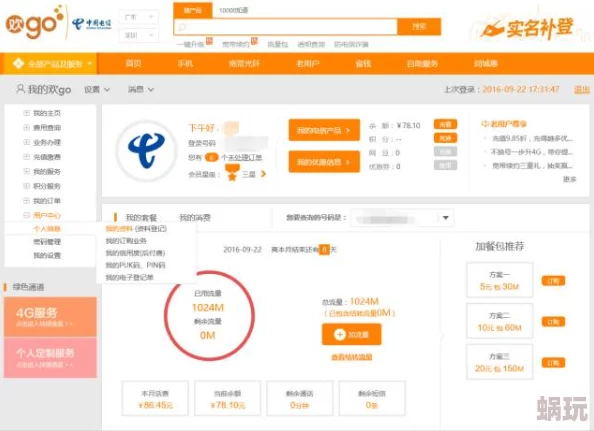Switch to the 我的套餐 tab

(x=141, y=218)
